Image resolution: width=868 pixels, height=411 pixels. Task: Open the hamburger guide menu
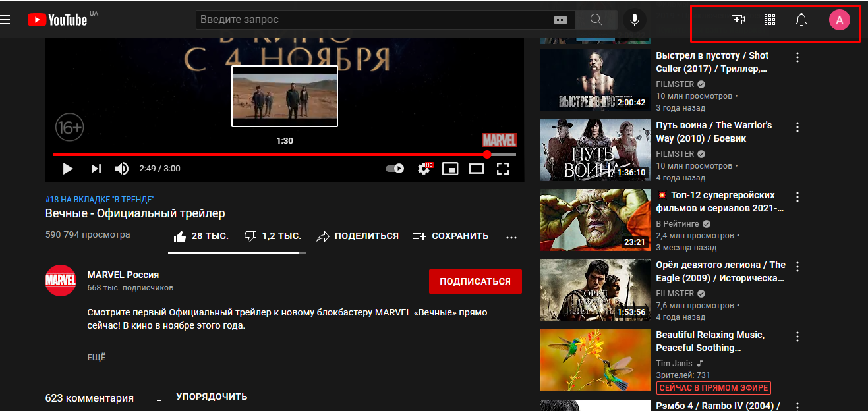coord(5,20)
